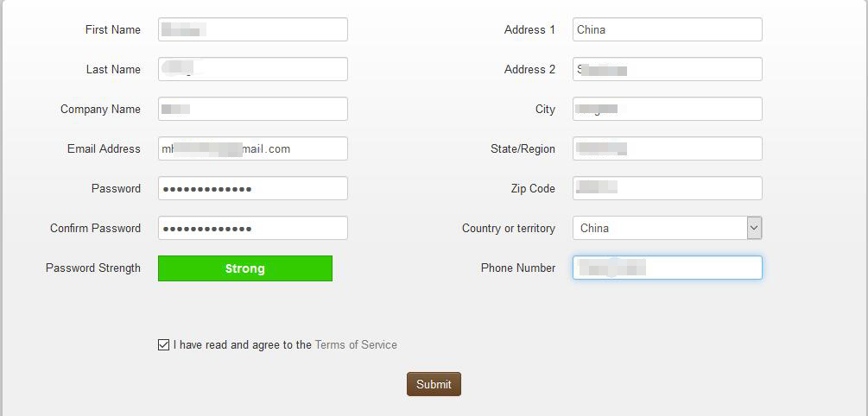This screenshot has height=416, width=868.
Task: Click the City text field
Action: pyautogui.click(x=667, y=109)
